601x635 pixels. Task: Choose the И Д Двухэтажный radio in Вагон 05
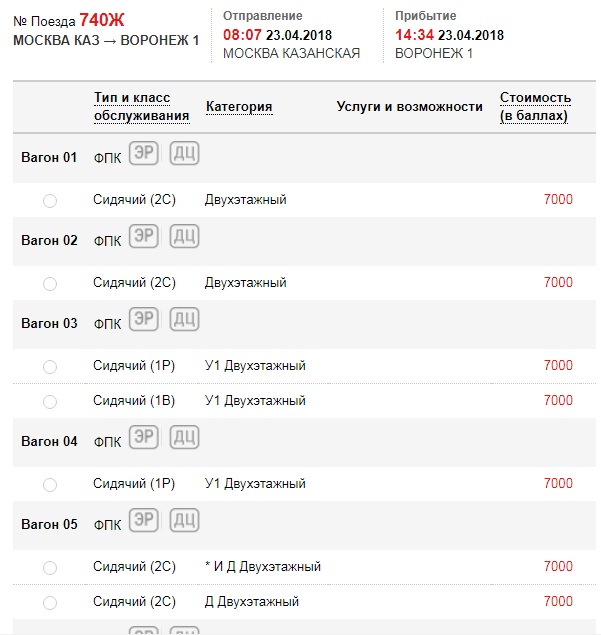[x=50, y=568]
